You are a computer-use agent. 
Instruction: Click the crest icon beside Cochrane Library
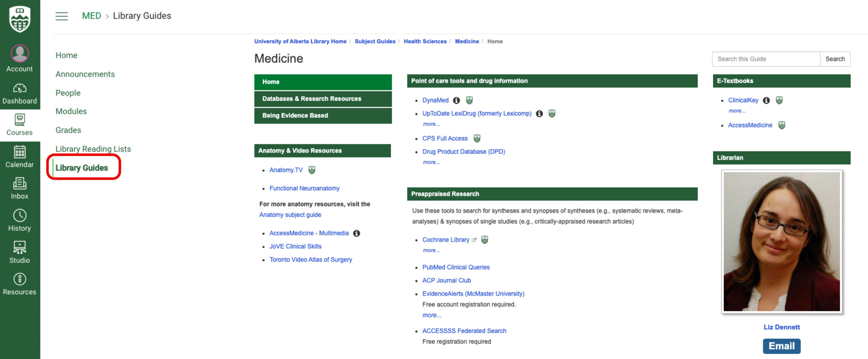coord(485,240)
